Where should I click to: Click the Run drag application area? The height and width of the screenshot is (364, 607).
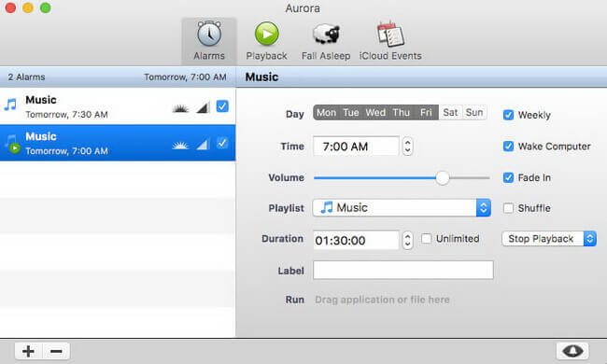coord(382,300)
